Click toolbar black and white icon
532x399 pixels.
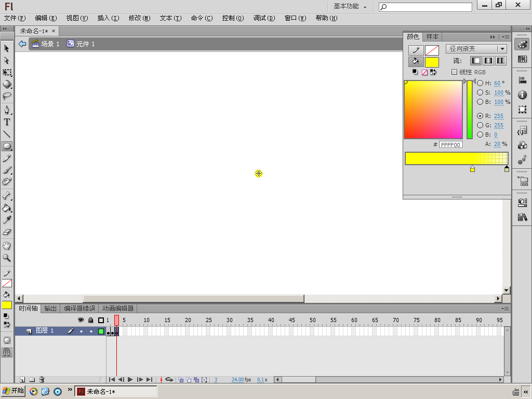click(6, 316)
